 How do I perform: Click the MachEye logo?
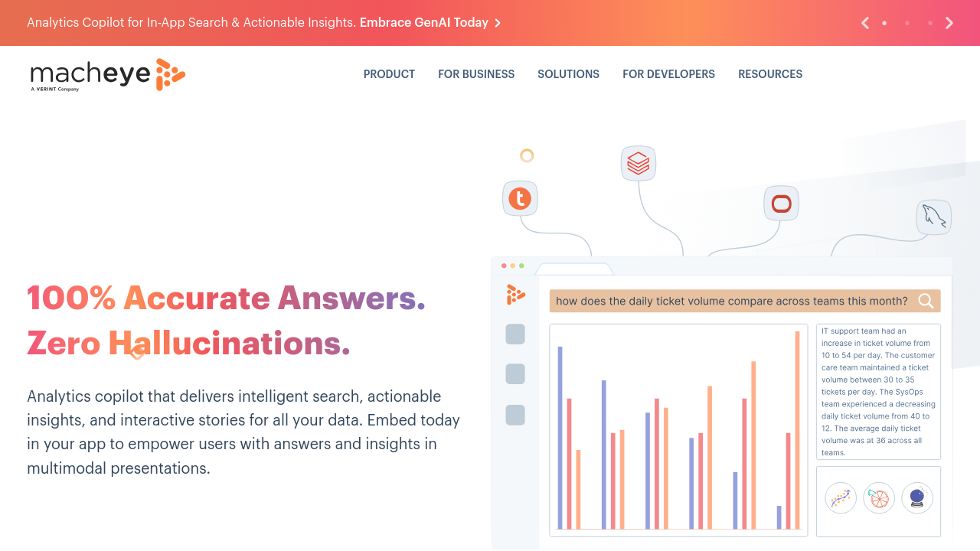click(108, 75)
